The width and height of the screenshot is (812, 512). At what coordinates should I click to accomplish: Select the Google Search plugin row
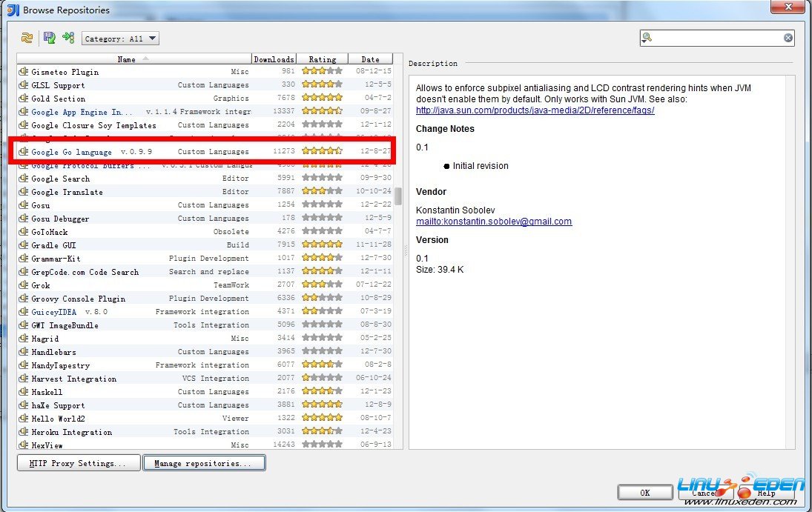pos(205,178)
